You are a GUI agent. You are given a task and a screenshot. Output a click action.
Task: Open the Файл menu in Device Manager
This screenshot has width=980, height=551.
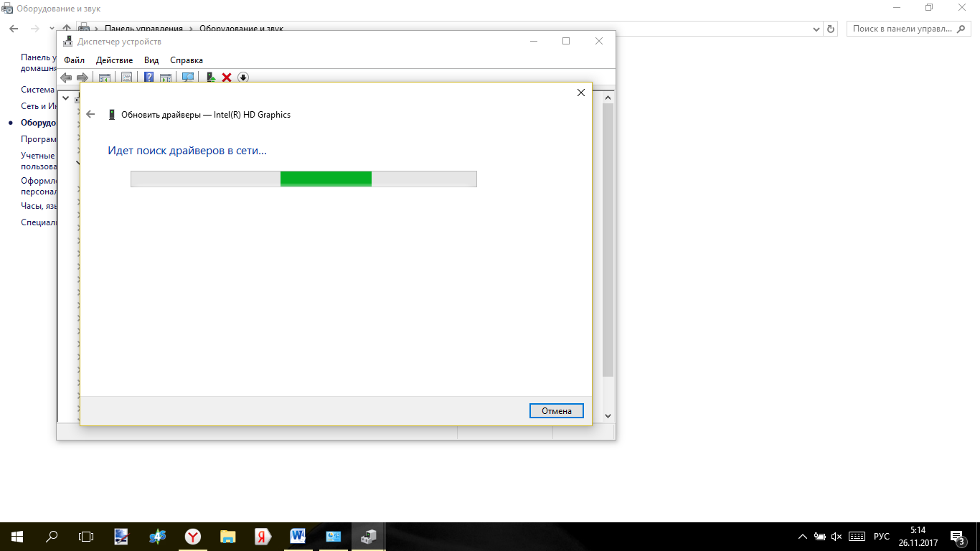pos(74,60)
